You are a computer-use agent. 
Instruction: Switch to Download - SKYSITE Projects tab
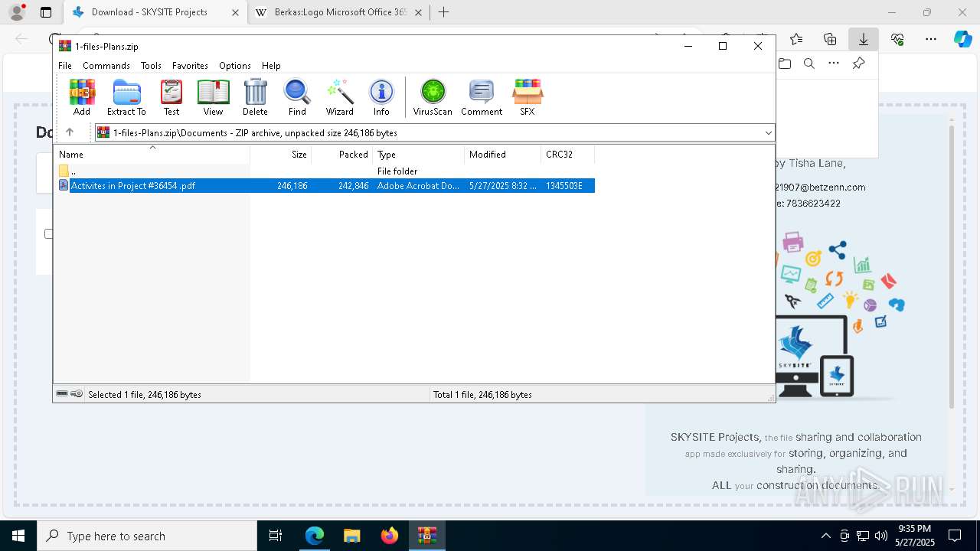[x=149, y=12]
